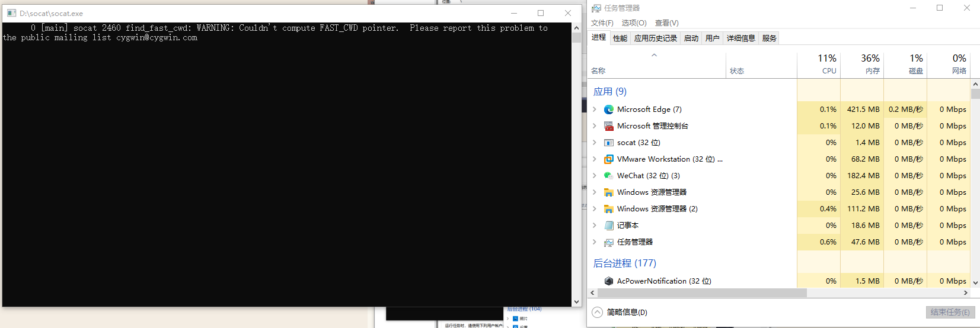The height and width of the screenshot is (328, 980).
Task: Click Microsoft Edge memory value 421.5 MB
Action: [863, 110]
